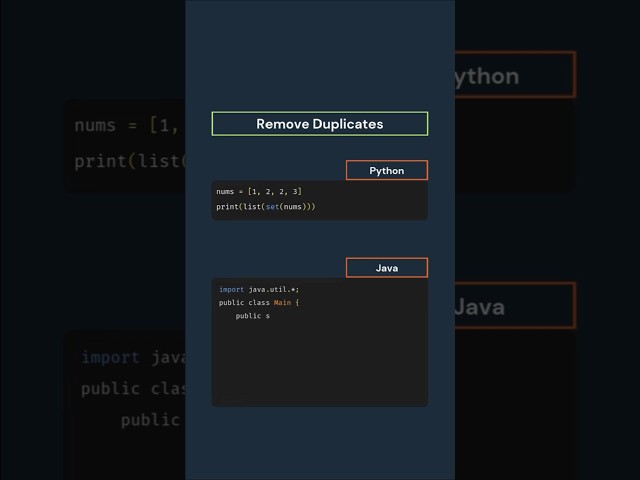The height and width of the screenshot is (480, 640).
Task: Select the Java label box
Action: click(387, 268)
